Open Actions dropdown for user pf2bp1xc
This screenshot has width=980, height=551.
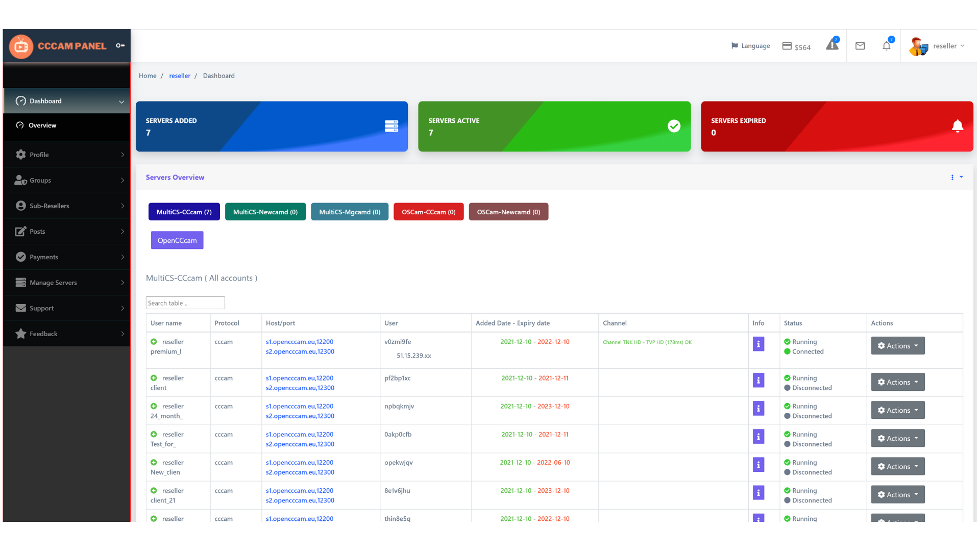click(x=898, y=382)
